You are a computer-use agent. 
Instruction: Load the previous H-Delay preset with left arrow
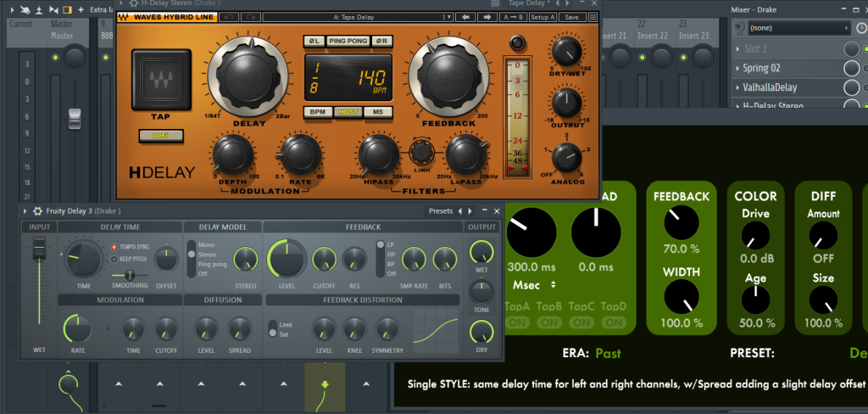click(465, 16)
